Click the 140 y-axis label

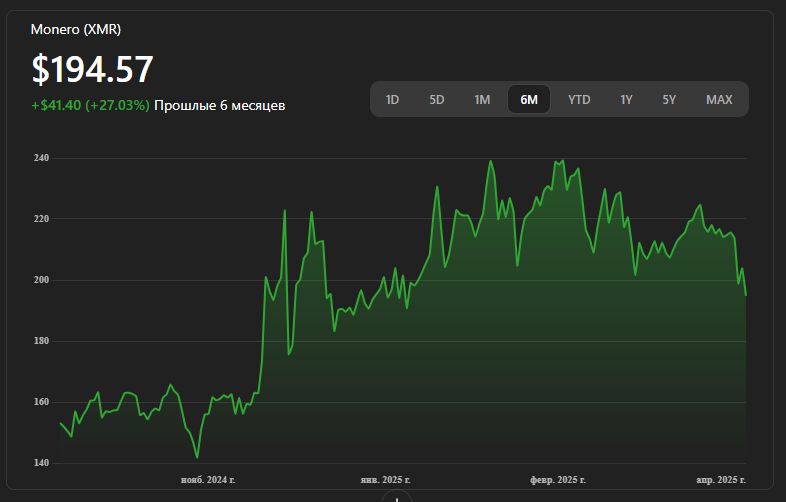42,463
